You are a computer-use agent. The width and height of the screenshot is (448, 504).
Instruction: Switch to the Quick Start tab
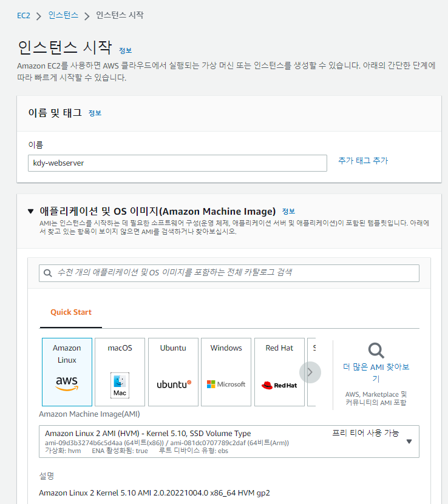[71, 312]
